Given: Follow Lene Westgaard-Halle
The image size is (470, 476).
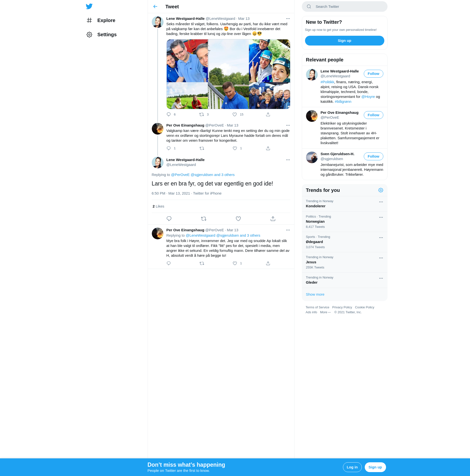Looking at the screenshot, I should pos(373,74).
